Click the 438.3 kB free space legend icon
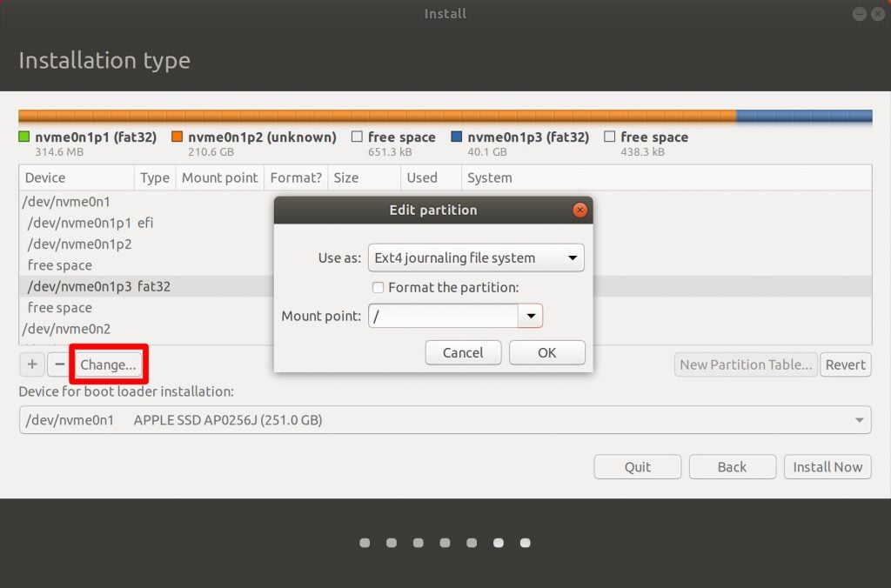The image size is (891, 588). (x=610, y=137)
